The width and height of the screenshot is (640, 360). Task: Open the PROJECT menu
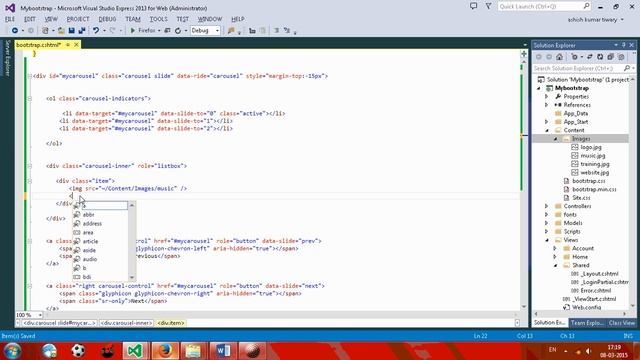78,19
